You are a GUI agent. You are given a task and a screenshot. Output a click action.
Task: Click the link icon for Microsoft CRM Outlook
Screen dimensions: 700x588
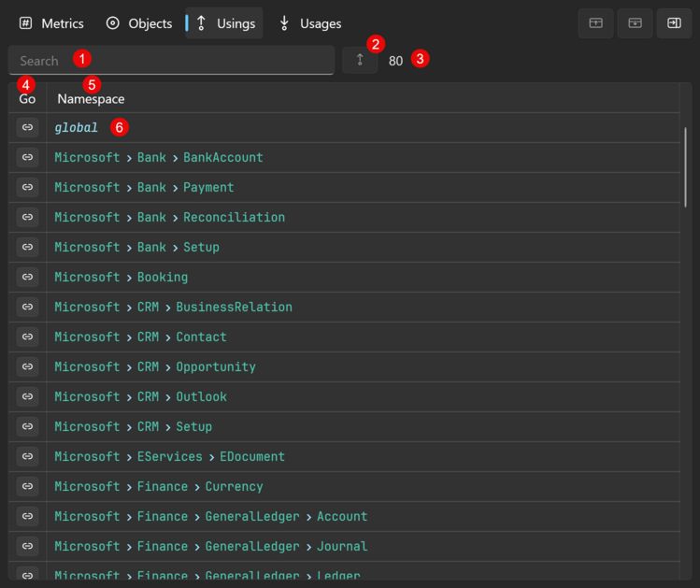[27, 396]
